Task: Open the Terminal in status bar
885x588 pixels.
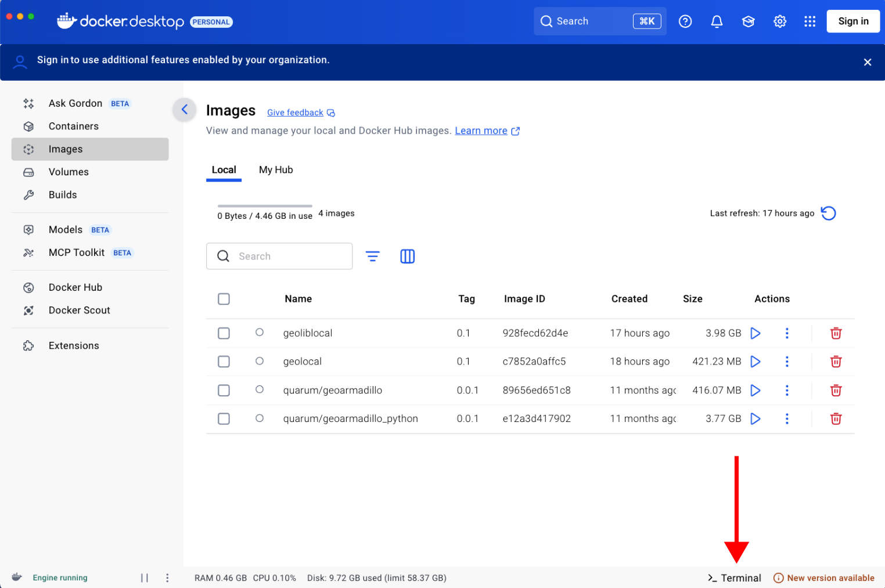Action: pos(734,578)
